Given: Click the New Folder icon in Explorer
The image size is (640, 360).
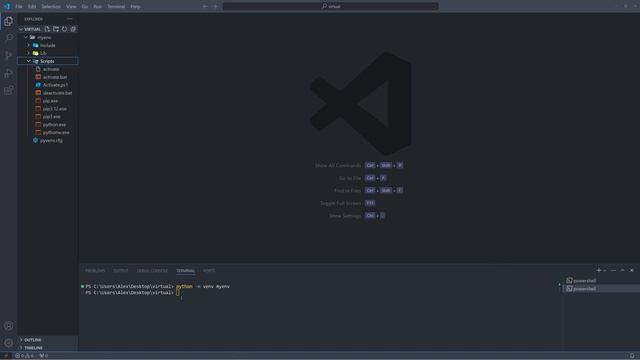Looking at the screenshot, I should click(56, 29).
